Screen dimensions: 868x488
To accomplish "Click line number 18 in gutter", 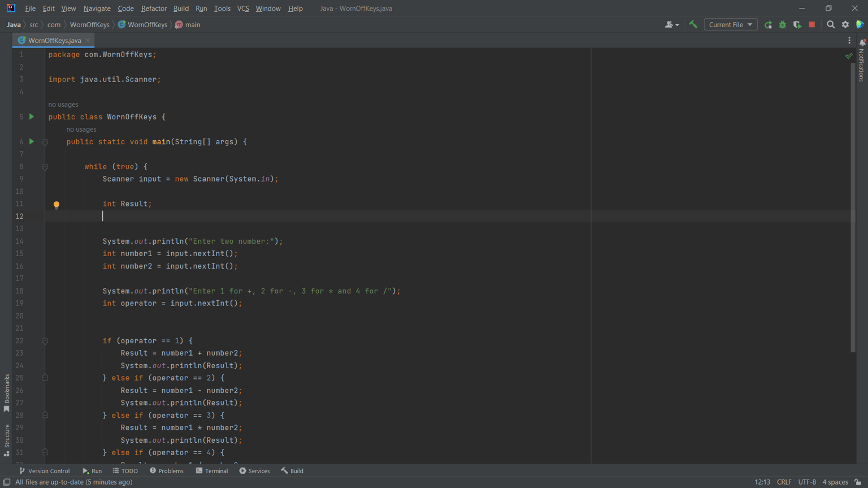I will pos(19,291).
